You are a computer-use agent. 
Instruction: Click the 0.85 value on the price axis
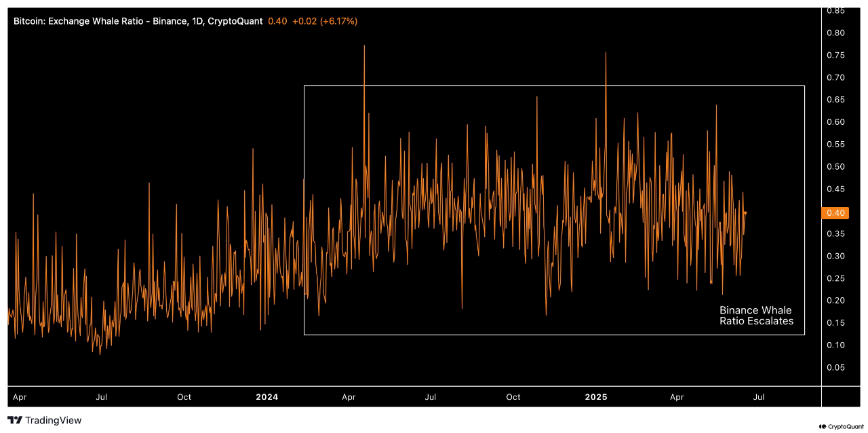[835, 10]
